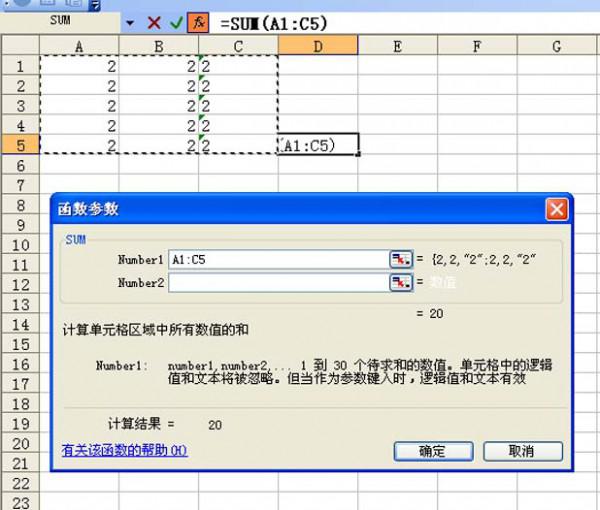This screenshot has width=600, height=510.
Task: Select row 3 header
Action: point(20,106)
